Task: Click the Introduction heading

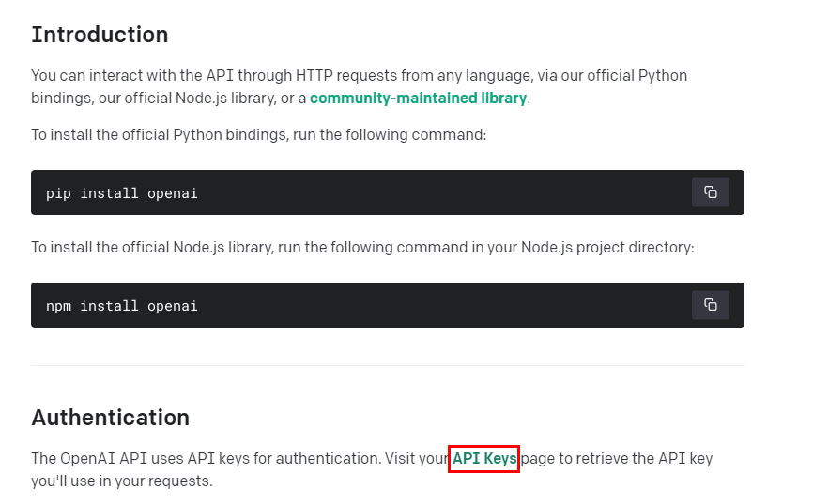Action: click(100, 35)
